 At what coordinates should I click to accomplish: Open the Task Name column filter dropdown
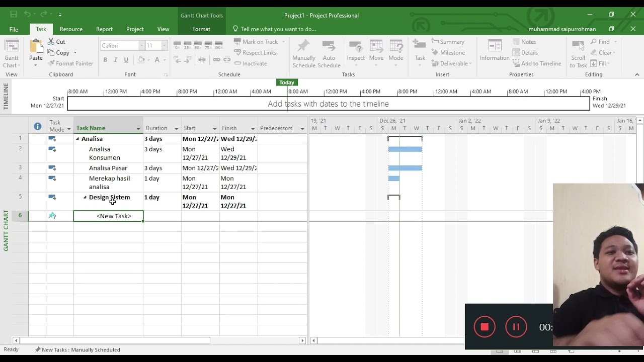click(138, 129)
